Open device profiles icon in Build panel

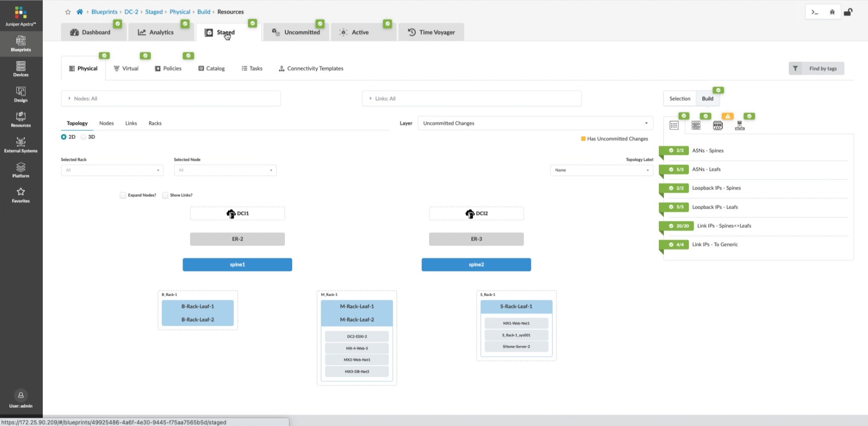pyautogui.click(x=696, y=125)
